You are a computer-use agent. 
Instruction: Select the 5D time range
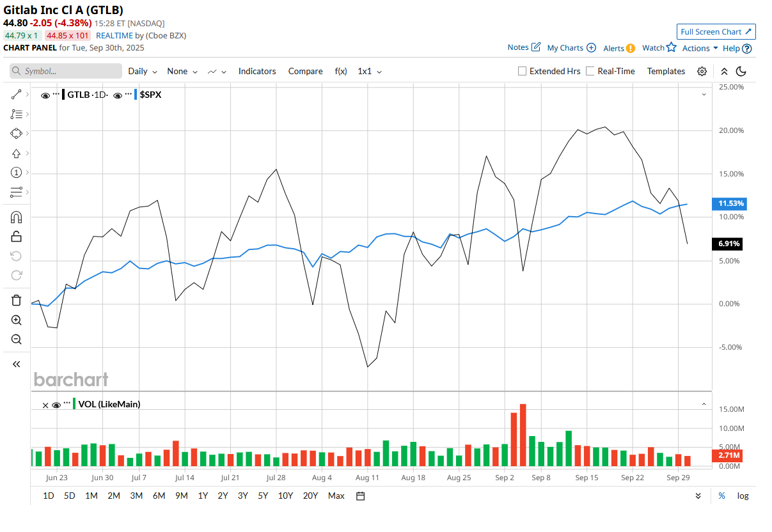click(x=69, y=496)
